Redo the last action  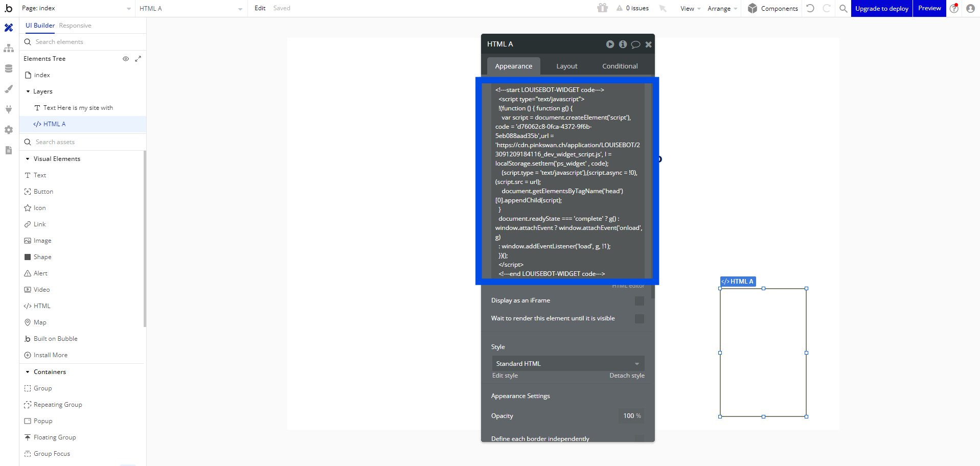tap(827, 8)
